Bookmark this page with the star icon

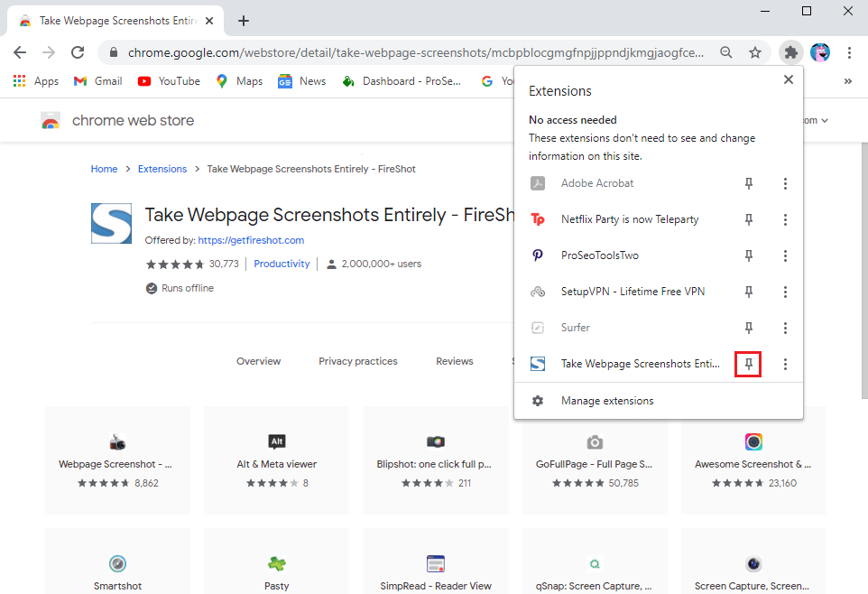[x=755, y=53]
